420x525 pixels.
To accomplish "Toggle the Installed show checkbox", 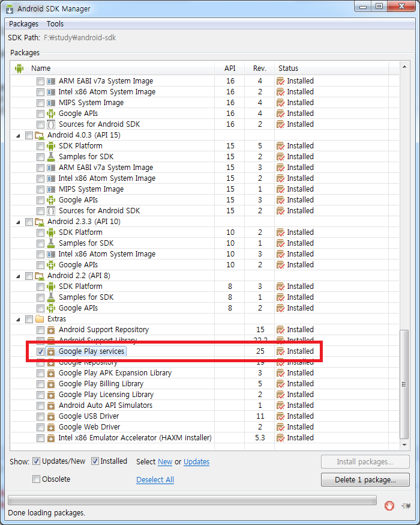I will pyautogui.click(x=95, y=461).
